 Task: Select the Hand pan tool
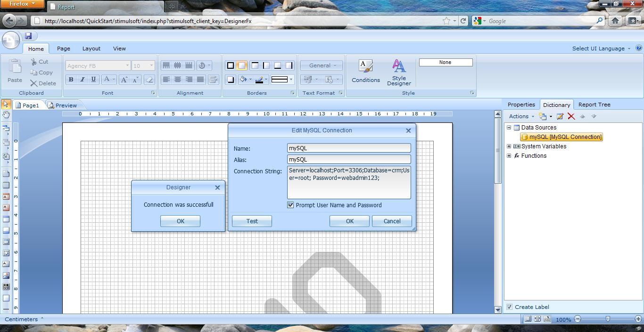click(6, 114)
